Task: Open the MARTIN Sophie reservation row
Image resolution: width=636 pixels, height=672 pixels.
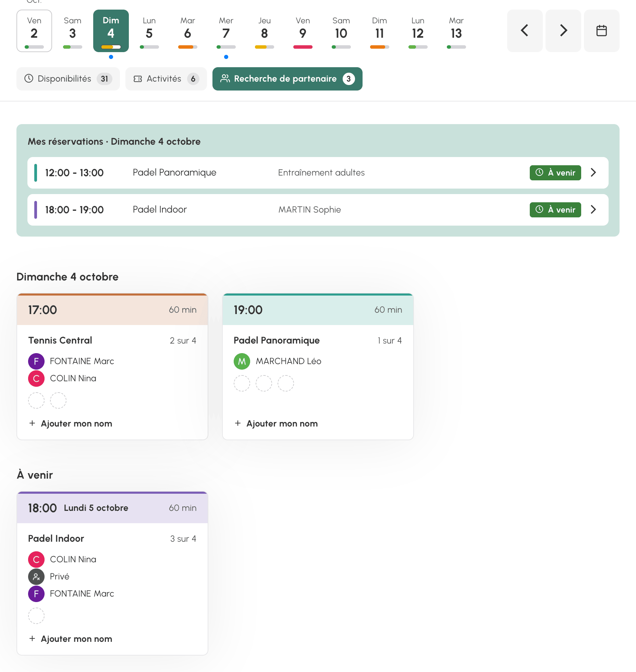Action: [318, 210]
